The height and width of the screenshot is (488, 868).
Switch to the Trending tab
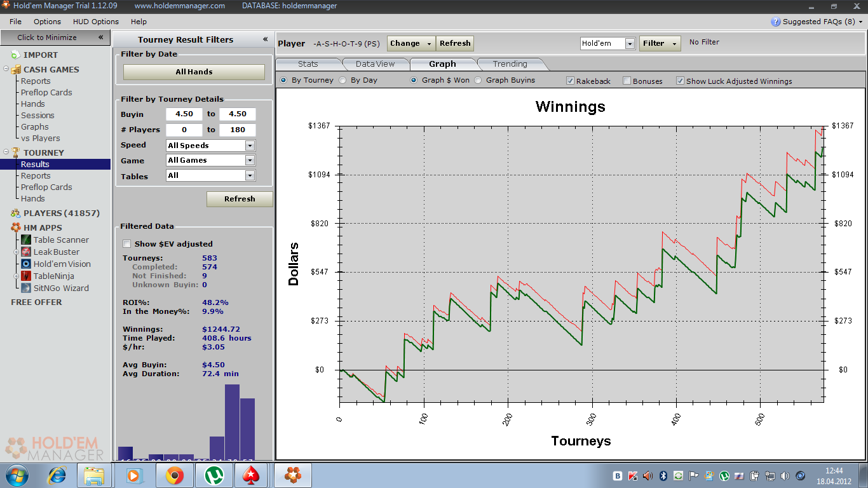click(x=510, y=64)
